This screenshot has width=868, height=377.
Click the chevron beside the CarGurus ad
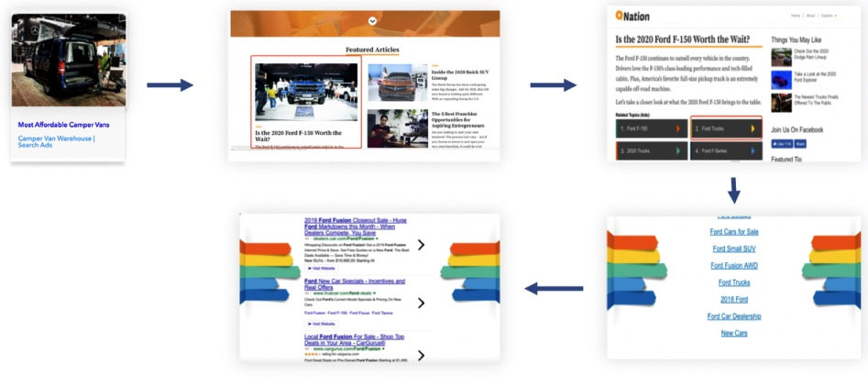pos(422,355)
